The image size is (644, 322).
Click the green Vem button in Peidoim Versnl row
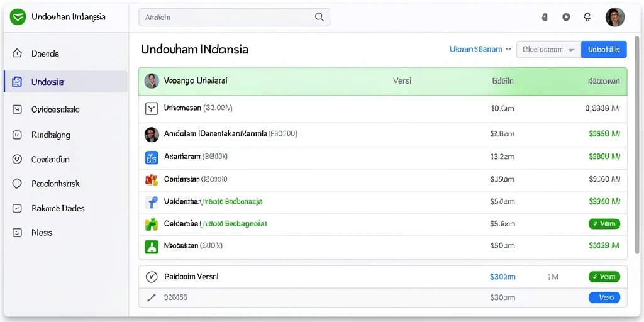pyautogui.click(x=604, y=277)
